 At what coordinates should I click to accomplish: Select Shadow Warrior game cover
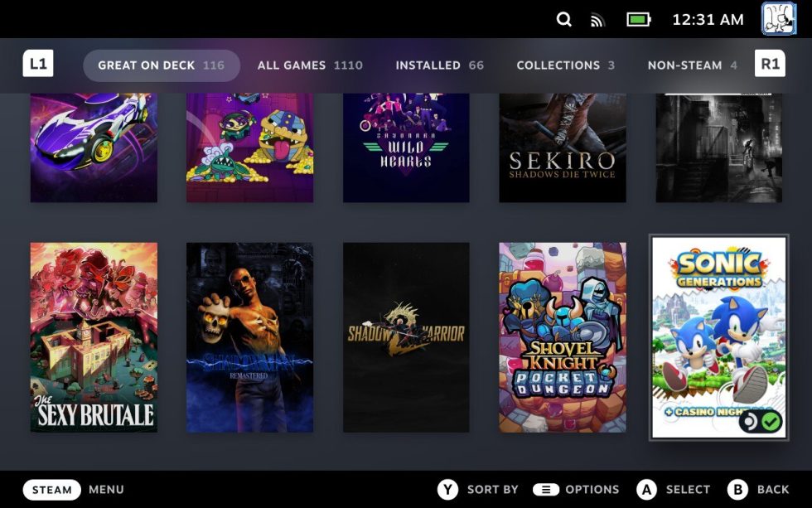point(406,337)
